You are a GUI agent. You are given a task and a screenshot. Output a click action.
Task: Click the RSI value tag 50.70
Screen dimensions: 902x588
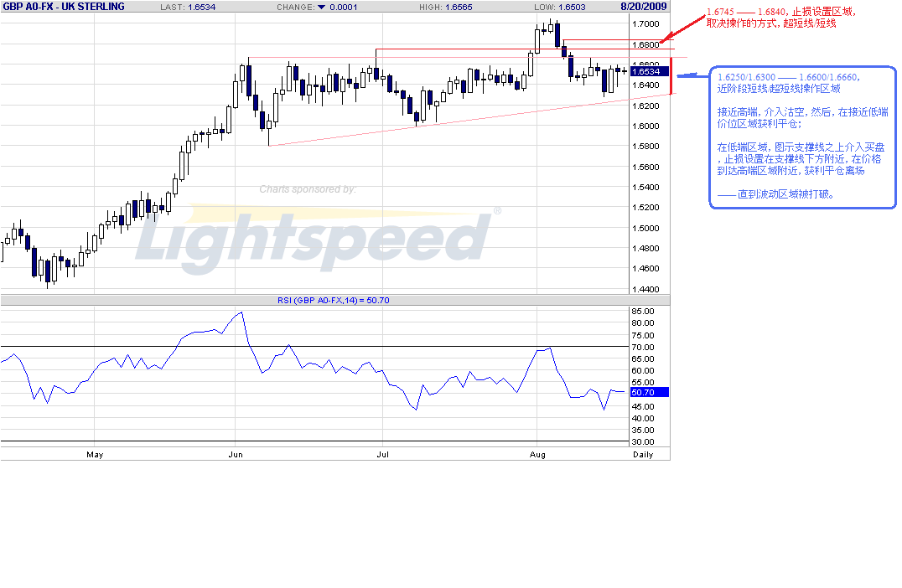point(650,393)
